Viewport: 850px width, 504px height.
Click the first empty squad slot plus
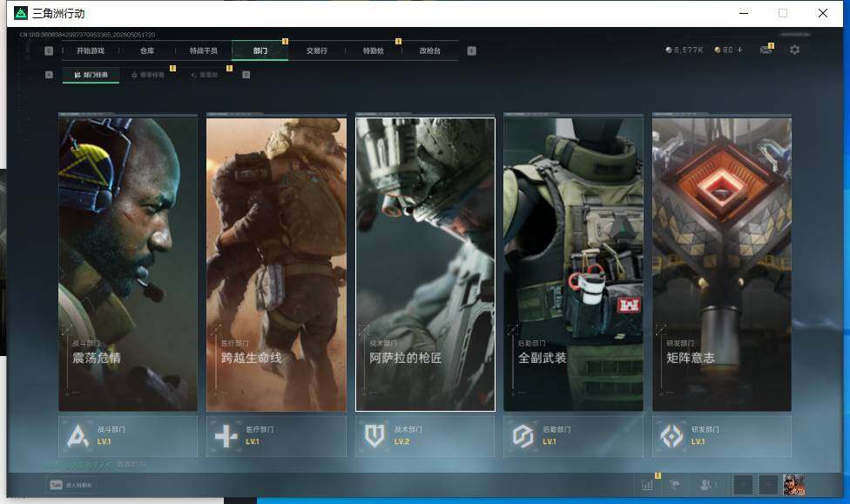[743, 485]
